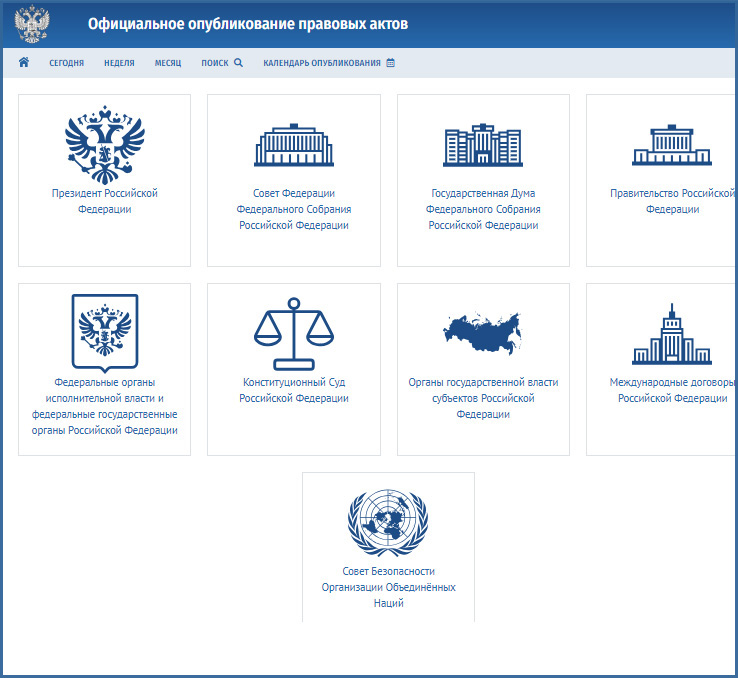This screenshot has height=678, width=738.
Task: Open Президент Российской Федерации link
Action: pos(104,201)
